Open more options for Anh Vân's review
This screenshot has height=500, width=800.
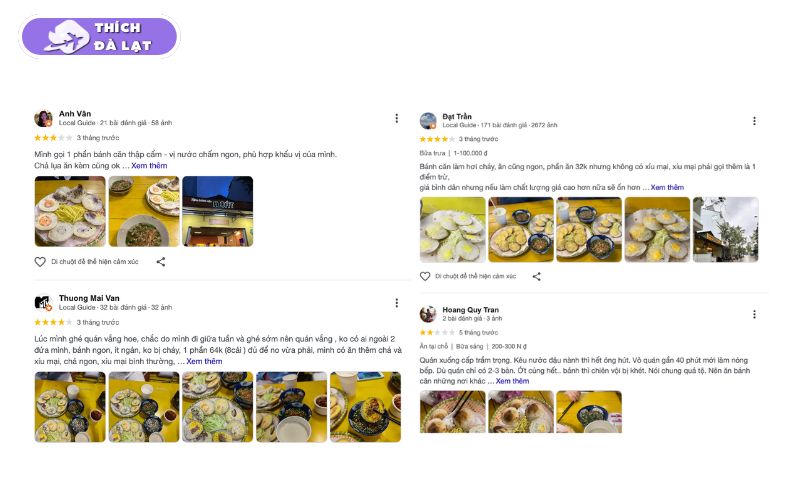point(396,118)
